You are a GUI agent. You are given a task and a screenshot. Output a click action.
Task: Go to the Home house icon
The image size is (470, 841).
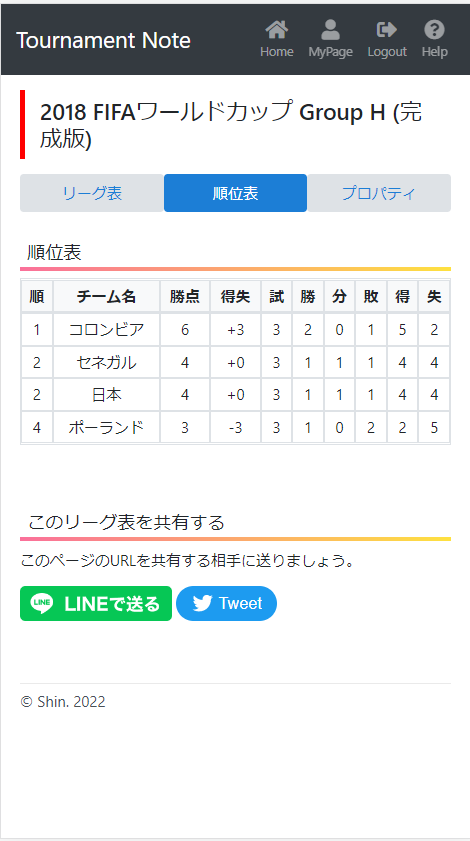coord(277,30)
